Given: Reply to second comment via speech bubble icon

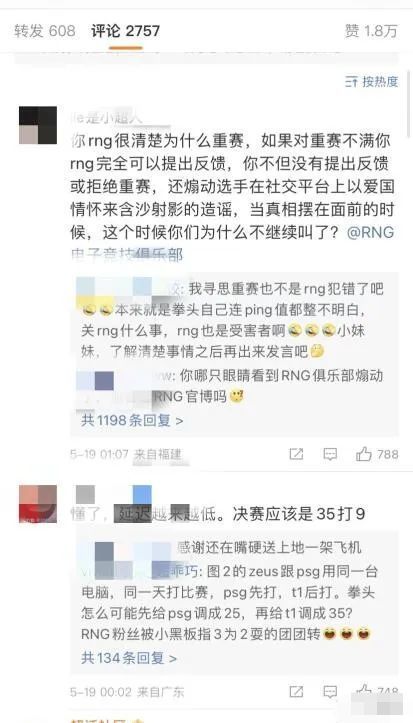Looking at the screenshot, I should click(x=330, y=692).
